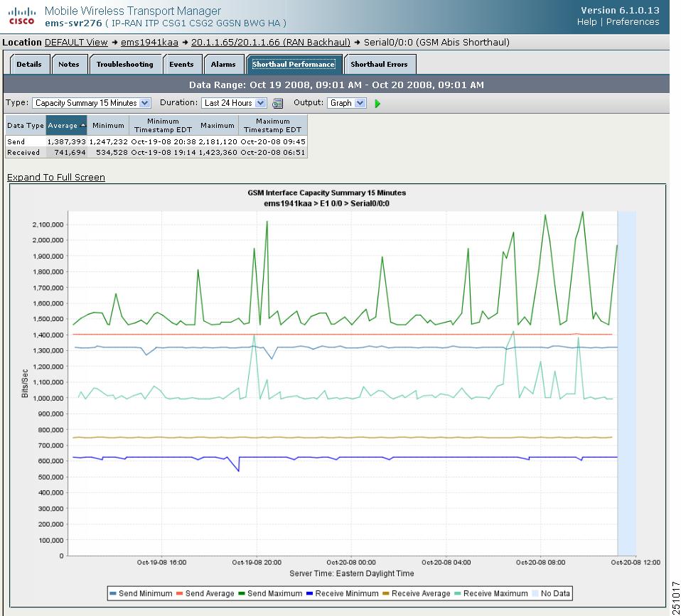Viewport: 681px width, 616px height.
Task: Open the Duration dropdown Last 24 Hours
Action: click(x=233, y=103)
